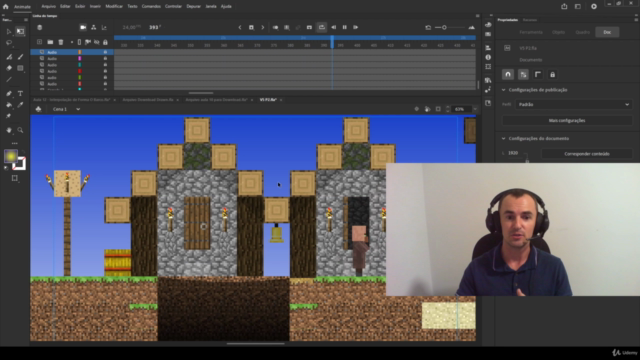Click the share/export icon top right
This screenshot has width=640, height=360.
564,7
